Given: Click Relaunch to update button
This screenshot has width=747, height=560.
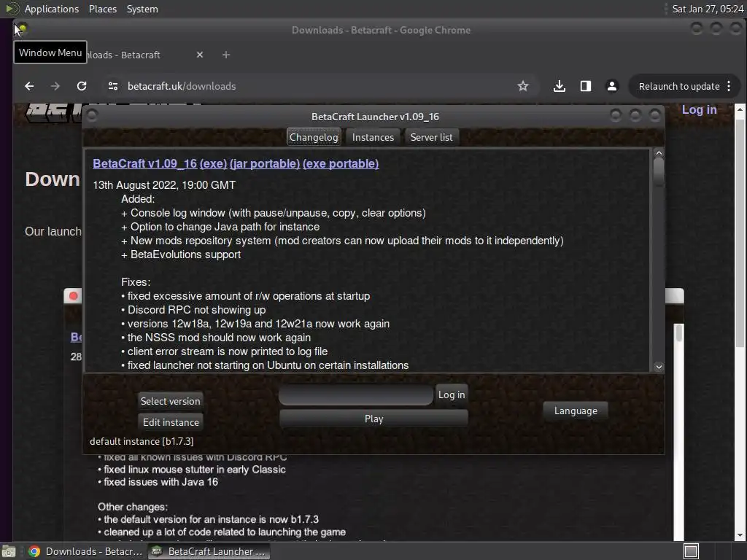Looking at the screenshot, I should click(x=679, y=86).
